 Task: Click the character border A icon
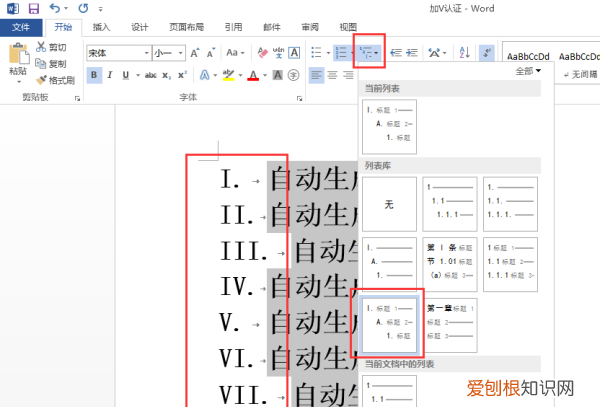point(294,53)
